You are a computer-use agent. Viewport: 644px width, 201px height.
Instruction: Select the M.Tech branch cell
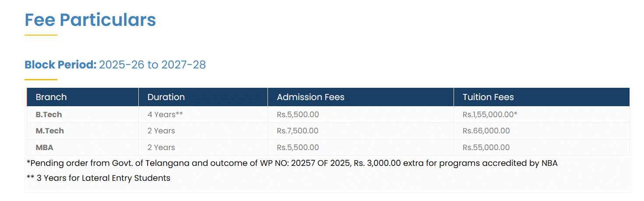tap(49, 131)
